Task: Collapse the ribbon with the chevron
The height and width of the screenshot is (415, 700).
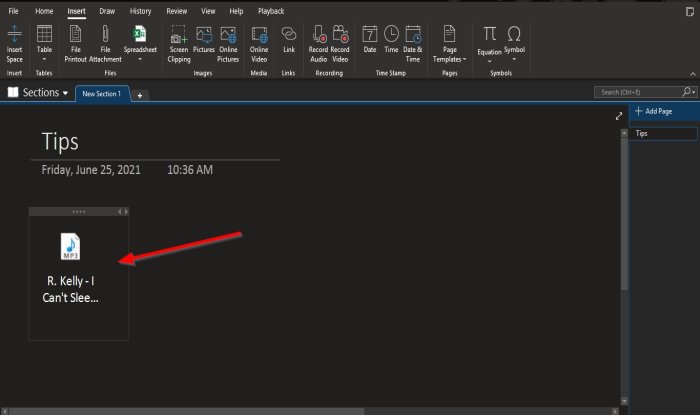Action: tap(693, 74)
